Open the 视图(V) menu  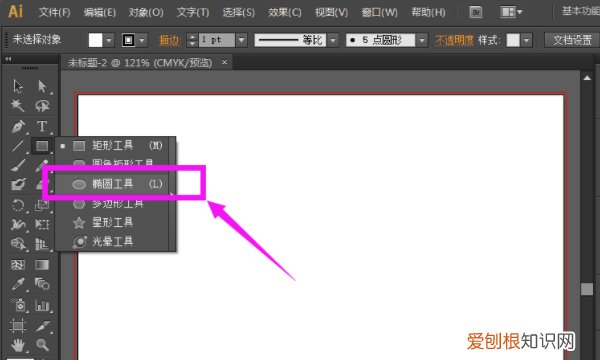coord(331,12)
